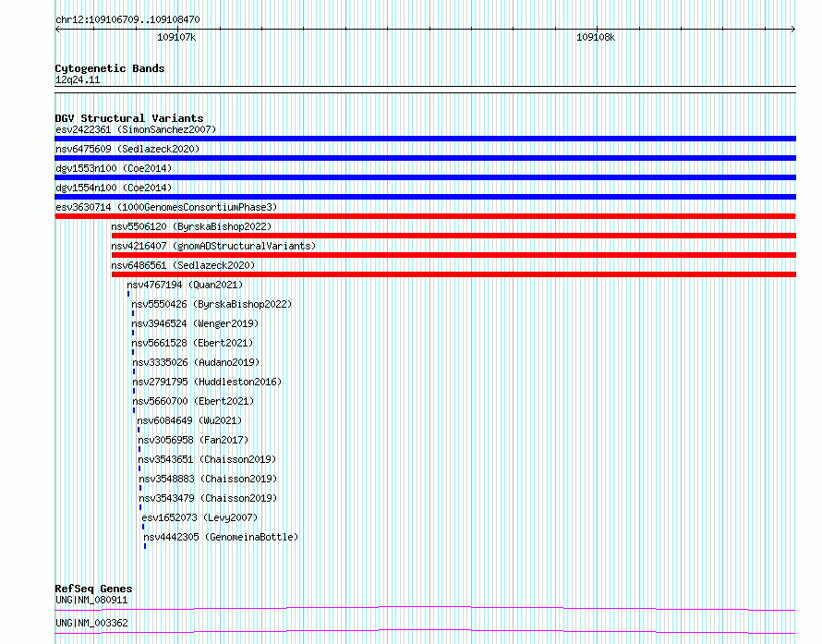The width and height of the screenshot is (822, 644).
Task: Click the blue bar under esv2422361
Action: 425,139
